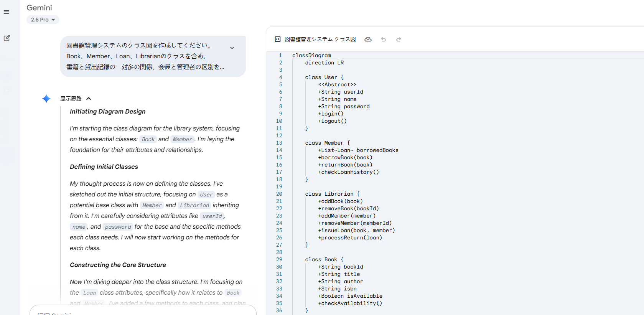Click code line '+removeBook(bookId)'
The image size is (644, 315).
coord(348,208)
